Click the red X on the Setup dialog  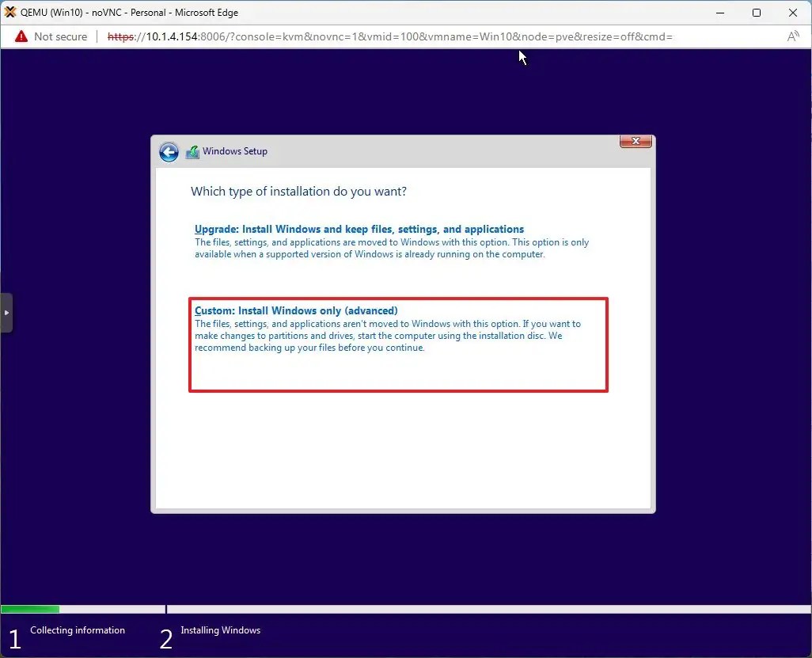point(636,140)
